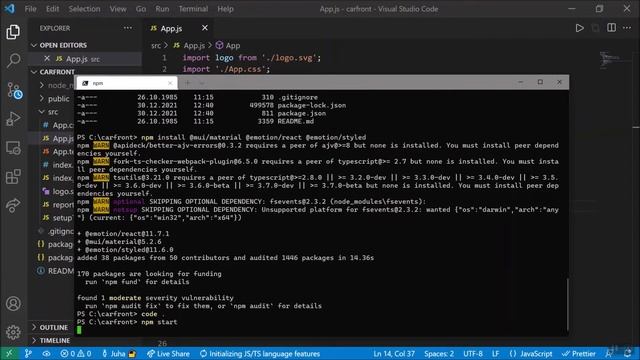This screenshot has width=640, height=360.
Task: Open the Accounts menu icon
Action: tap(13, 304)
